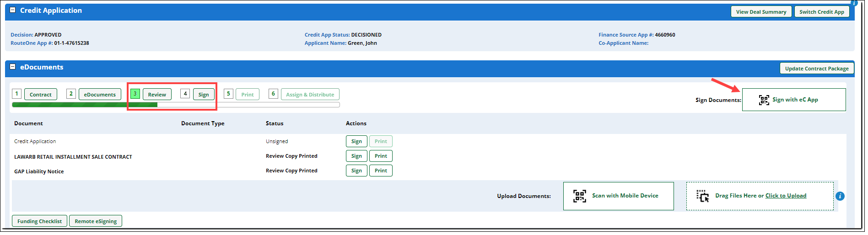Viewport: 868px width, 235px height.
Task: Collapse the eDocuments section
Action: point(13,67)
